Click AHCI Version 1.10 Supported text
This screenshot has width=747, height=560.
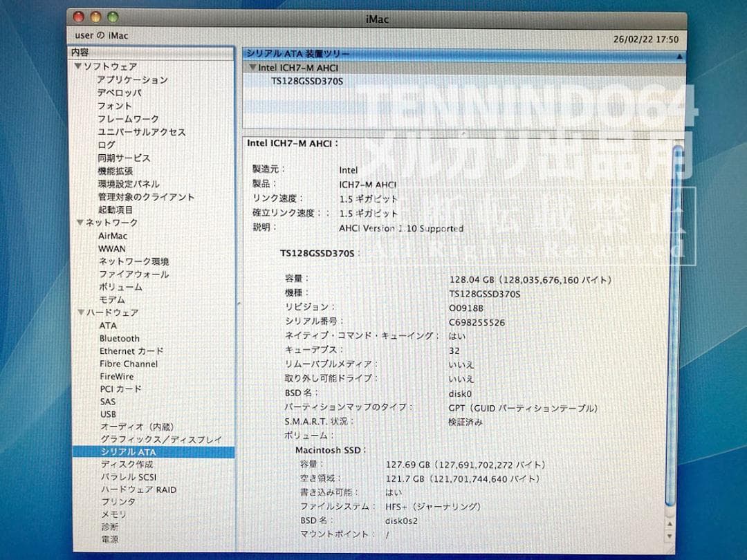[x=401, y=228]
